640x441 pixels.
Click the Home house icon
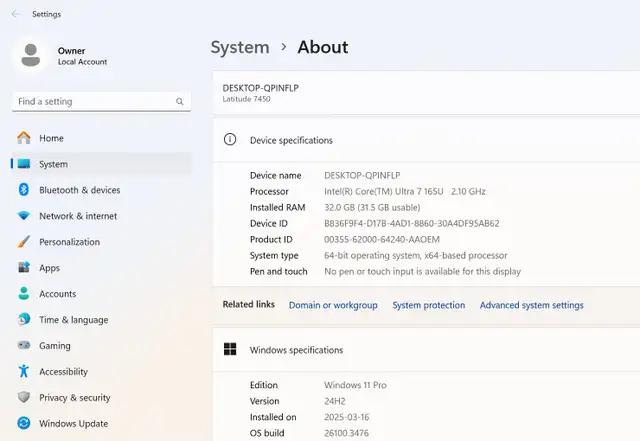[24, 138]
